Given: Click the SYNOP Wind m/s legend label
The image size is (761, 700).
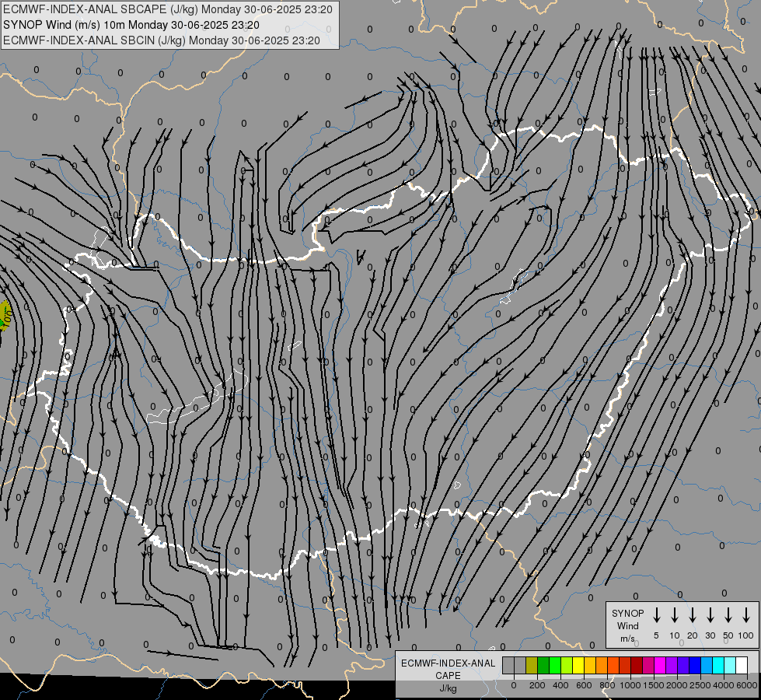Looking at the screenshot, I should click(x=628, y=625).
